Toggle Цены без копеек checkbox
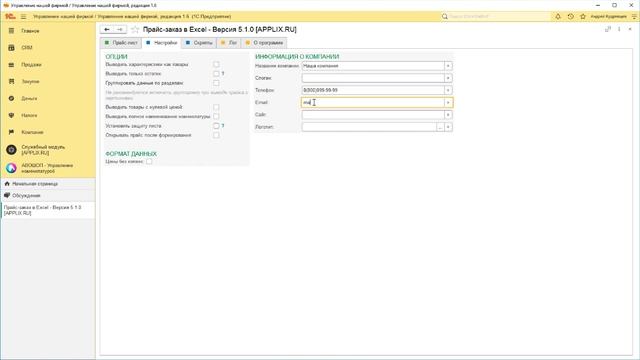The image size is (640, 360). coord(149,162)
